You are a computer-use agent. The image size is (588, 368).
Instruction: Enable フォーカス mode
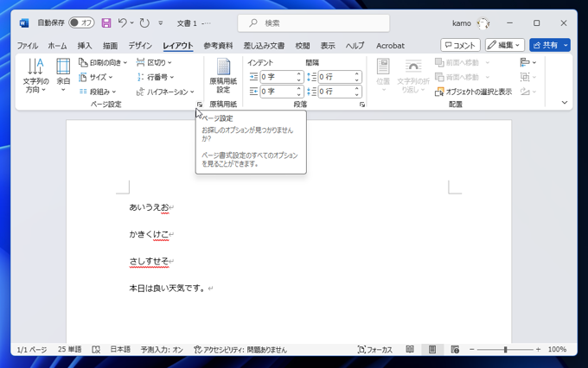(x=375, y=350)
